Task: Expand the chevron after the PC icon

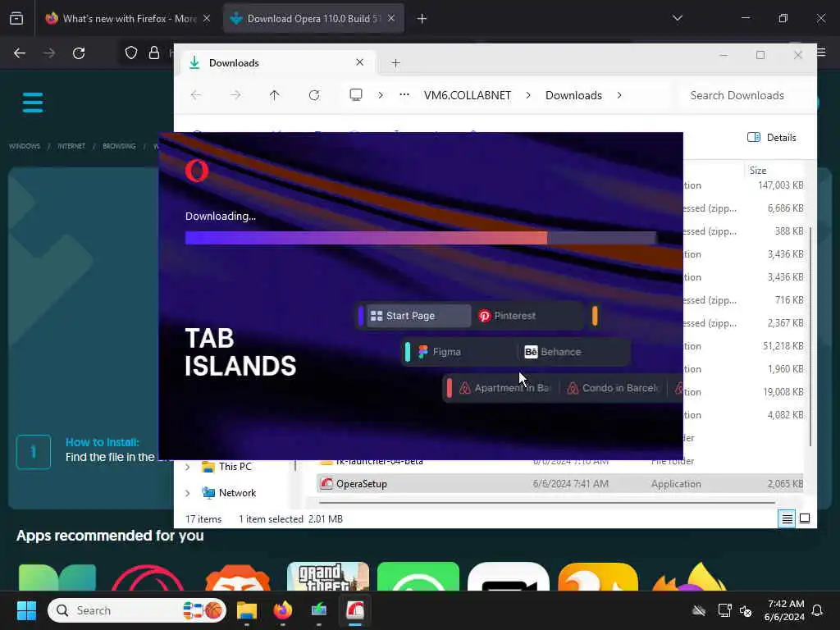Action: point(381,95)
